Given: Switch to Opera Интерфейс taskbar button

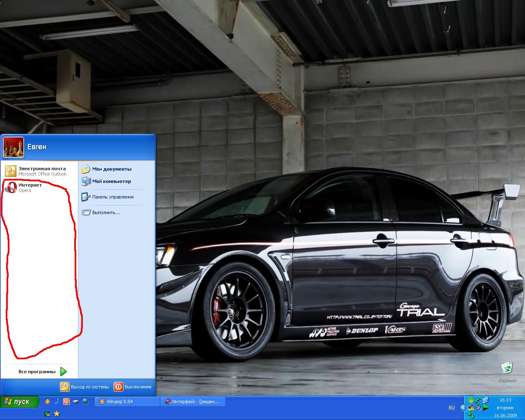Looking at the screenshot, I should (193, 402).
